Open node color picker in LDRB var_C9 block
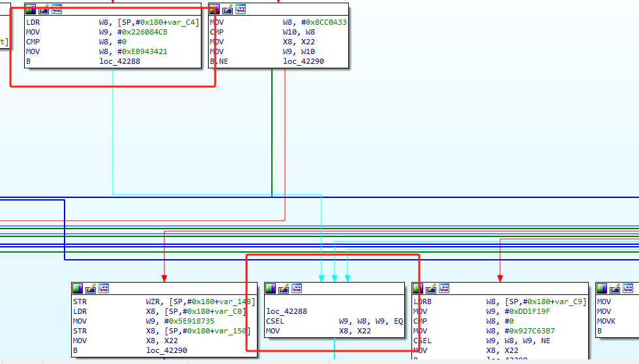The height and width of the screenshot is (364, 639). tap(418, 288)
